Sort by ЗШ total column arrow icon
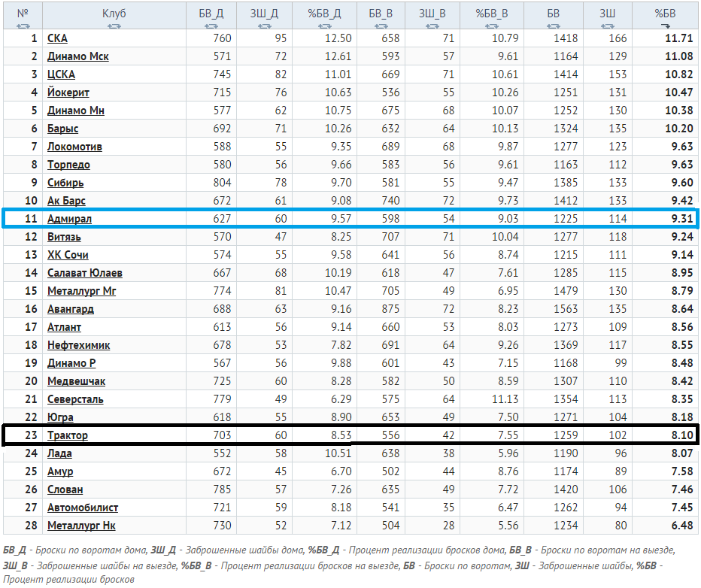 608,26
